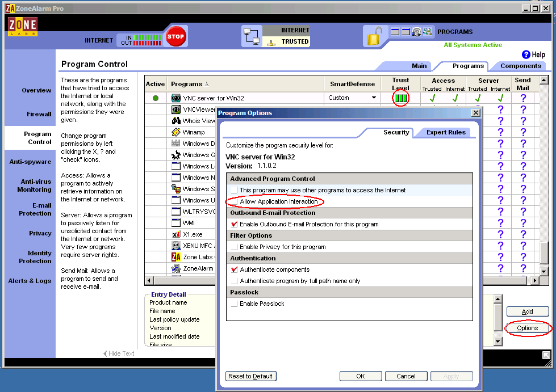
Task: Click the Internet lock padlock icon
Action: (x=375, y=36)
